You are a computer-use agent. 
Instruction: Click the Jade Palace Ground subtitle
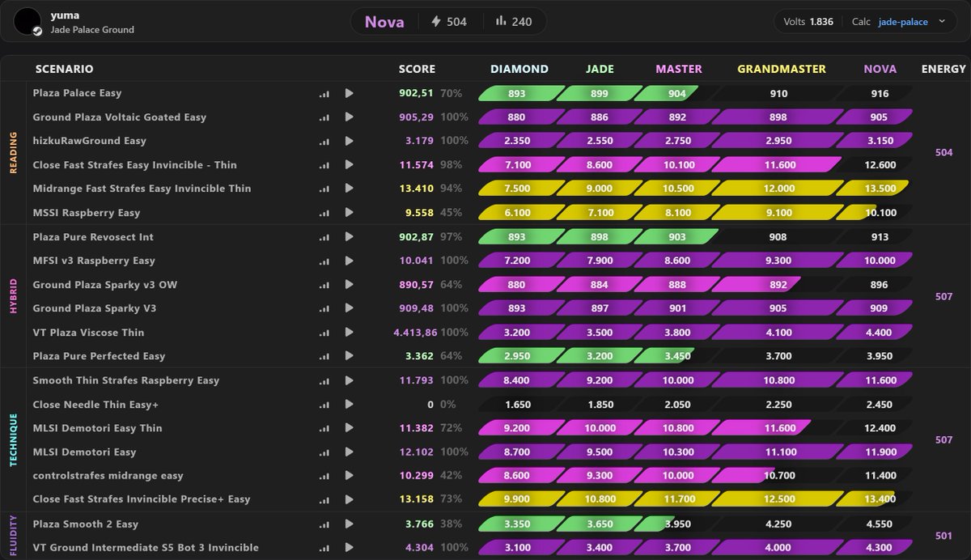click(x=92, y=30)
